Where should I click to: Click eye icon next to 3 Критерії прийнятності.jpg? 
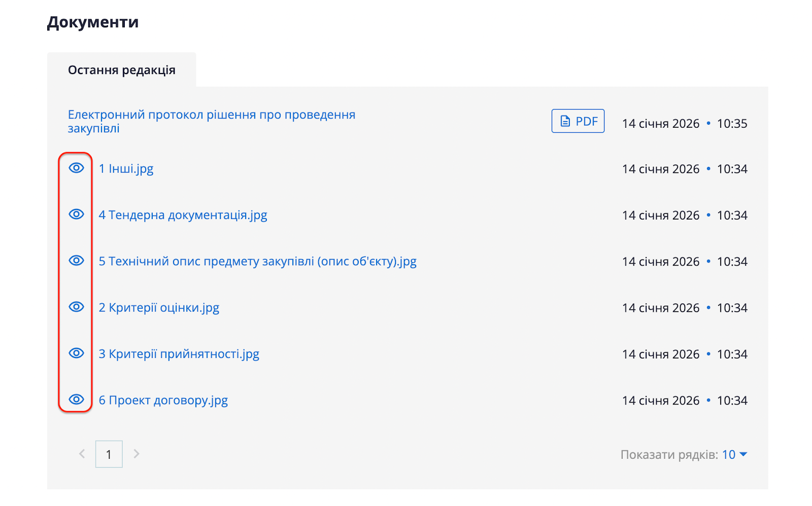pyautogui.click(x=76, y=353)
